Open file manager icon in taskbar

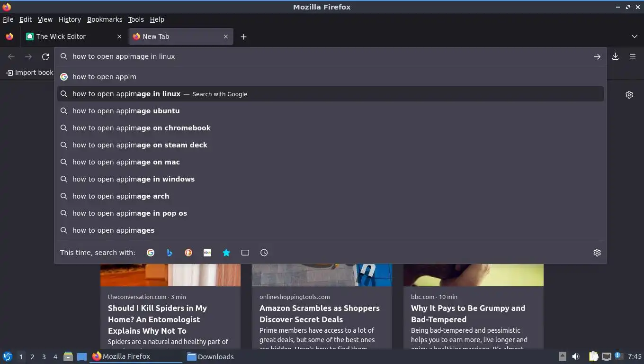point(68,356)
